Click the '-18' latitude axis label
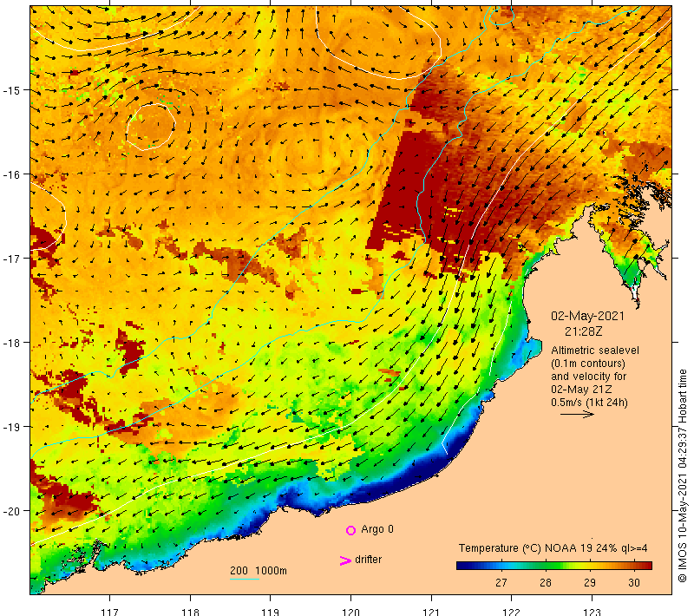The height and width of the screenshot is (616, 694). [x=11, y=343]
